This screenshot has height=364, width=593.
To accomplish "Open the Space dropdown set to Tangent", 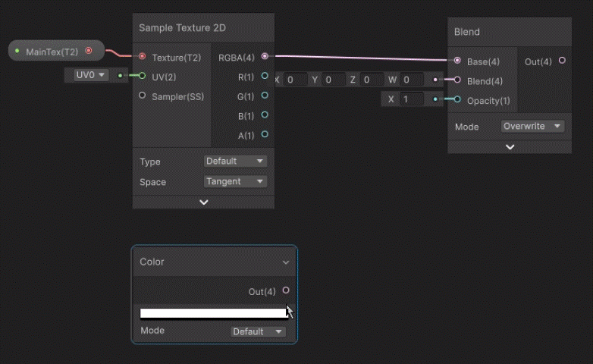I will (x=235, y=181).
